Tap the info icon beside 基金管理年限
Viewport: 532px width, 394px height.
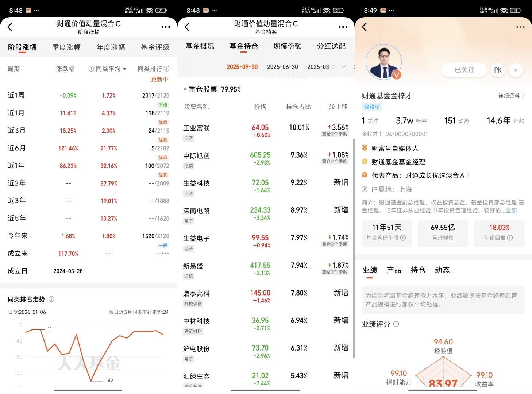tap(403, 238)
